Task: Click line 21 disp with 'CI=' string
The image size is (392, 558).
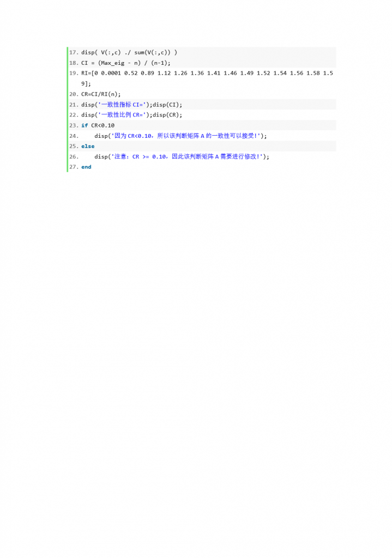Action: (x=131, y=105)
